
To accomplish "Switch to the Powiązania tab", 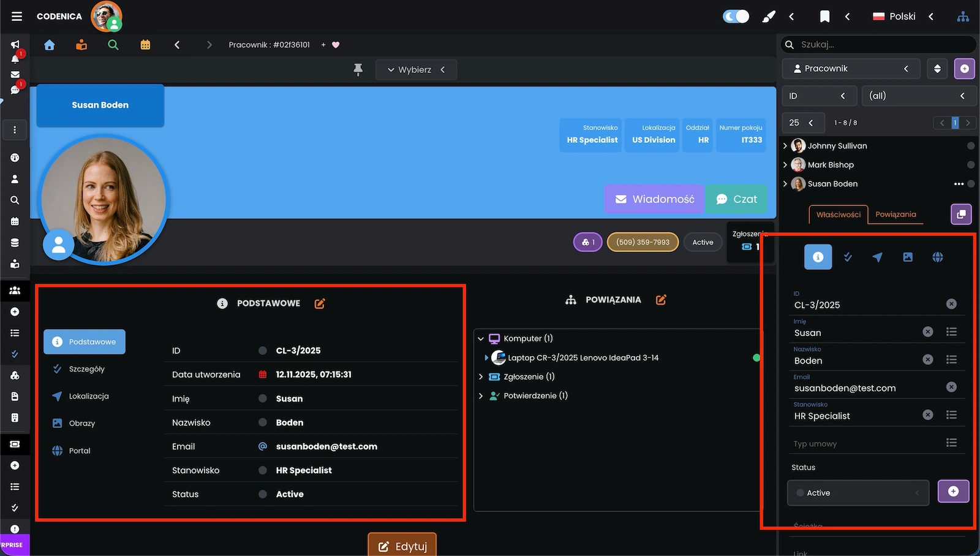I will point(895,215).
